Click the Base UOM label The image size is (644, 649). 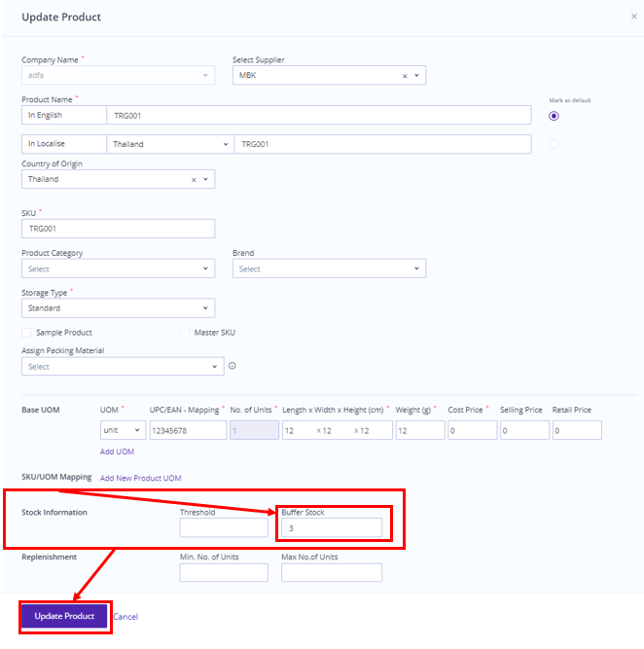pos(41,410)
